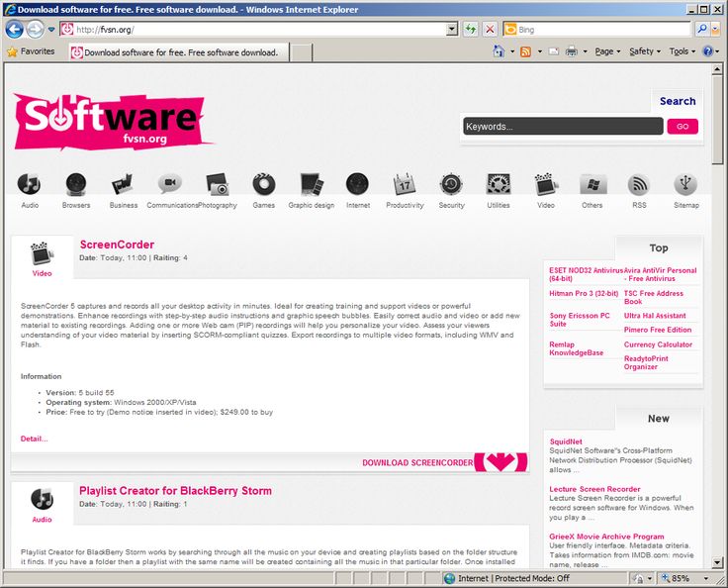Select the Download software for free tab
Screen dimensions: 728x588
[x=179, y=52]
